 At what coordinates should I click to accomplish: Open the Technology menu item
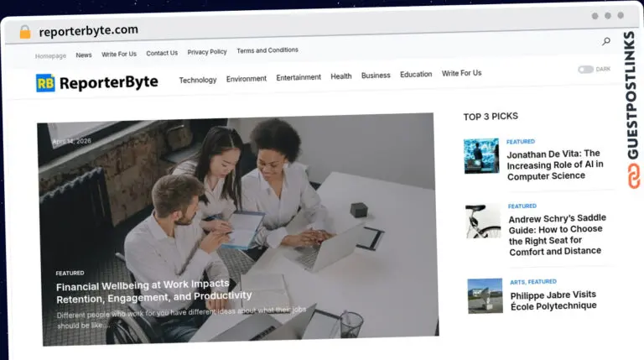(197, 80)
